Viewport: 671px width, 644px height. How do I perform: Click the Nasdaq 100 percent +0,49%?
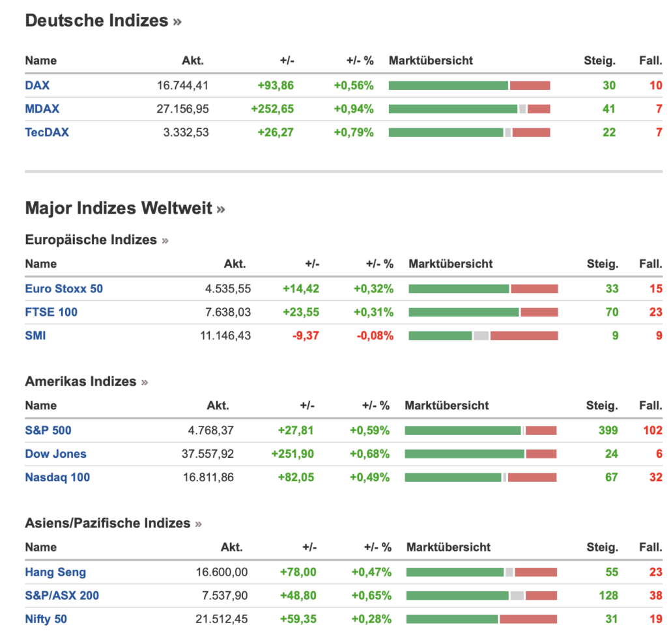(370, 478)
